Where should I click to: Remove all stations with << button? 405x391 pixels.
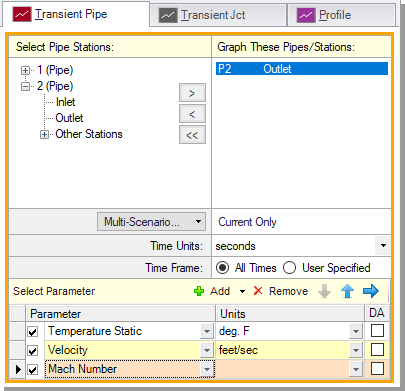pos(192,135)
